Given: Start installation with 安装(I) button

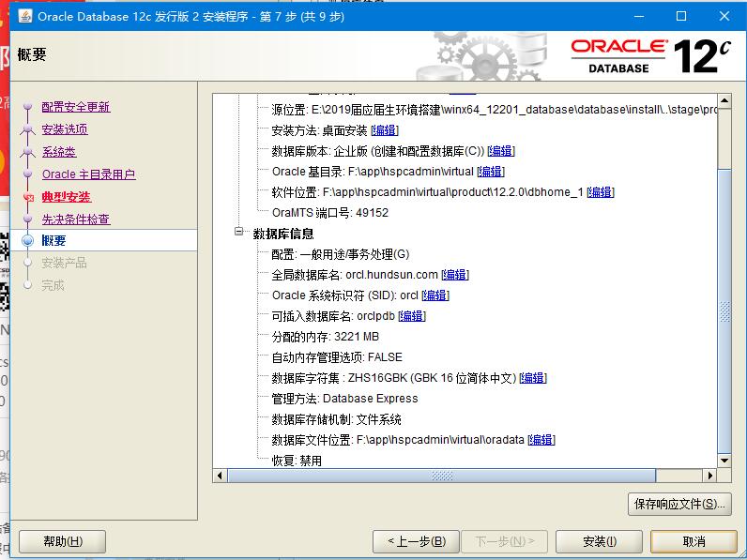Looking at the screenshot, I should 599,541.
